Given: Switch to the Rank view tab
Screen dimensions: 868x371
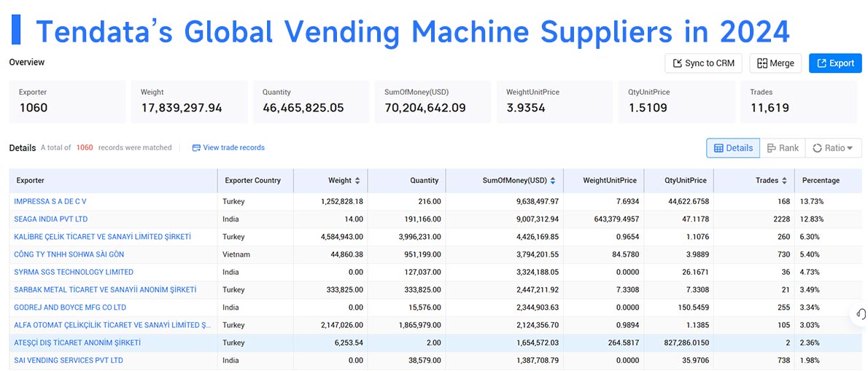Looking at the screenshot, I should (783, 148).
